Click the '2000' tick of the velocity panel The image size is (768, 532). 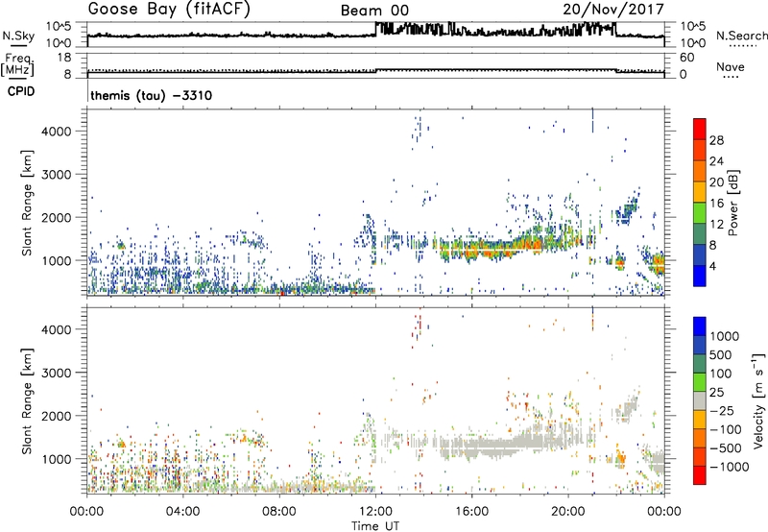pyautogui.click(x=57, y=416)
